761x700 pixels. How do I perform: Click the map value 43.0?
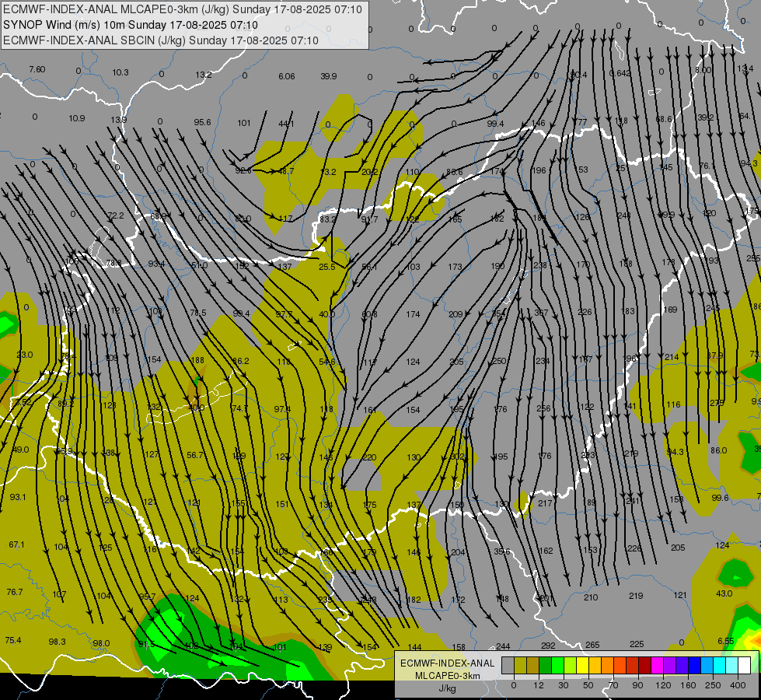724,593
